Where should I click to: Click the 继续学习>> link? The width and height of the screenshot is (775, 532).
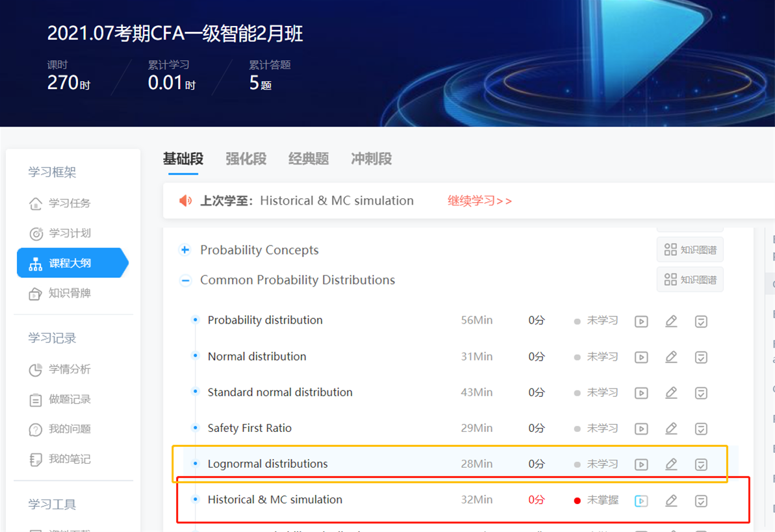pos(479,201)
